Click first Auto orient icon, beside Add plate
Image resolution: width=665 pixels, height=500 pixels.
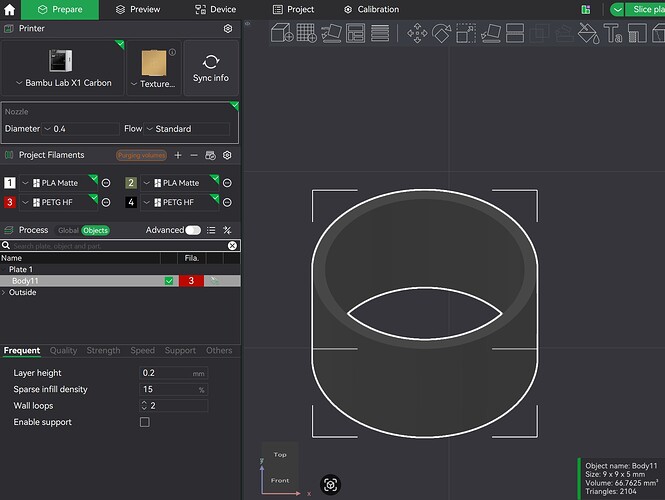(x=331, y=33)
